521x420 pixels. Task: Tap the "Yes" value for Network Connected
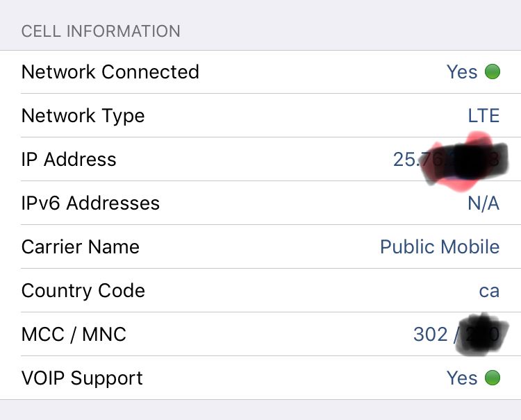[462, 72]
